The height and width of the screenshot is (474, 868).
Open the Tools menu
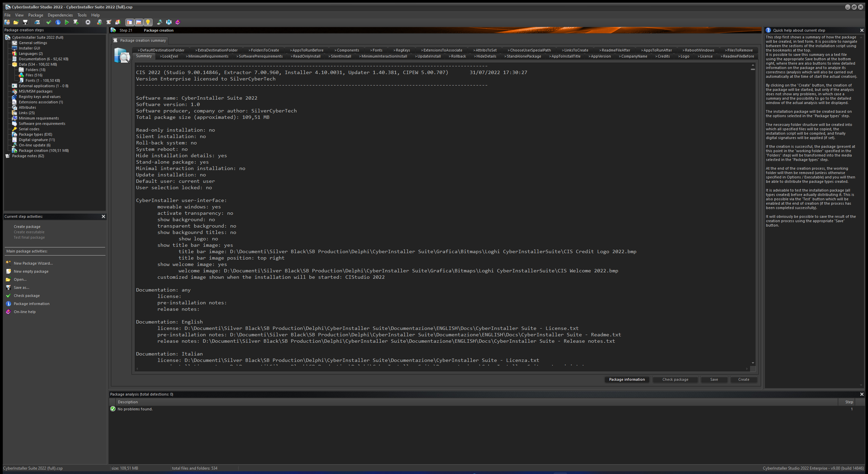point(82,15)
